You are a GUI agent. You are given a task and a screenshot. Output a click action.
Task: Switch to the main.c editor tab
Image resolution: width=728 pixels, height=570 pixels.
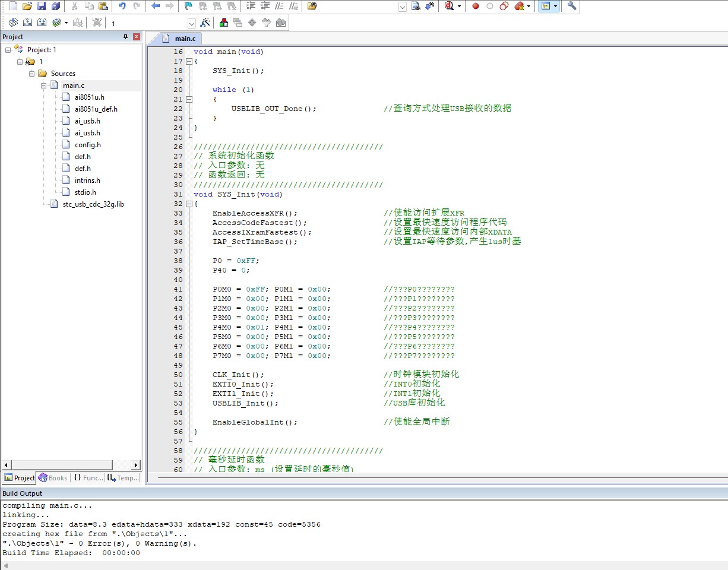[x=180, y=39]
